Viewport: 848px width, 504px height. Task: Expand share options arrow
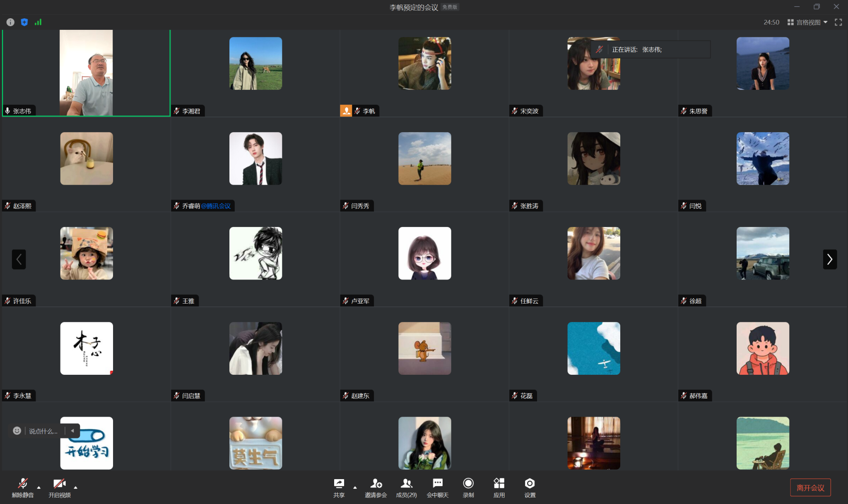355,487
